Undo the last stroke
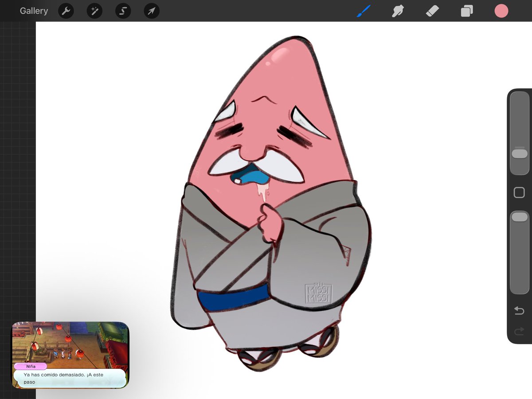Screen dimensions: 532x399 (519, 310)
